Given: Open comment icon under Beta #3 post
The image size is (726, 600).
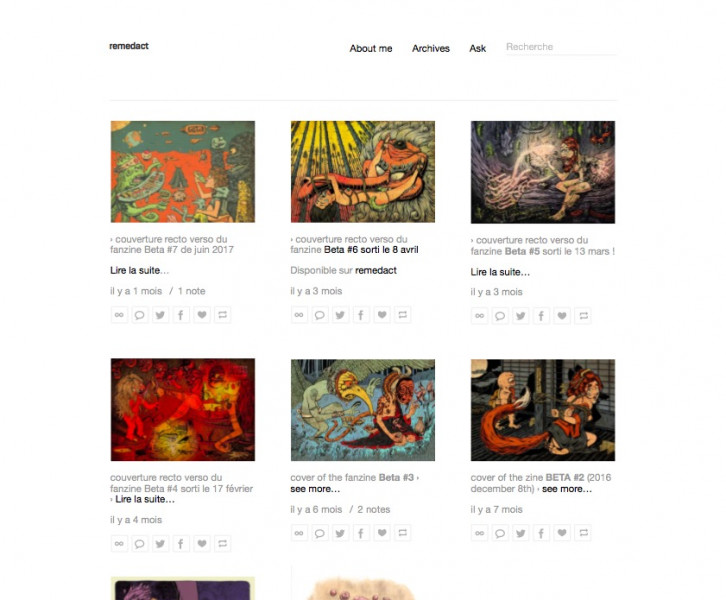Looking at the screenshot, I should [319, 533].
